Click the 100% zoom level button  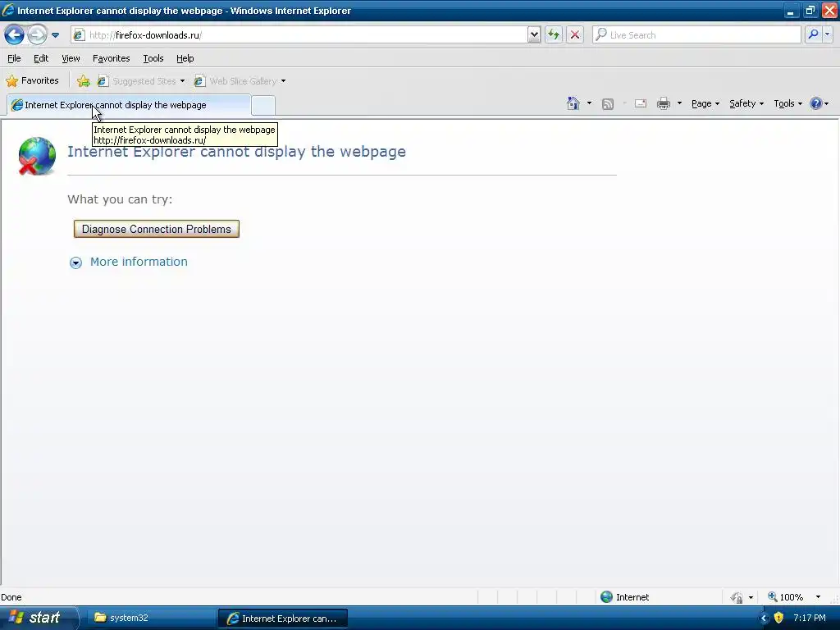(786, 597)
